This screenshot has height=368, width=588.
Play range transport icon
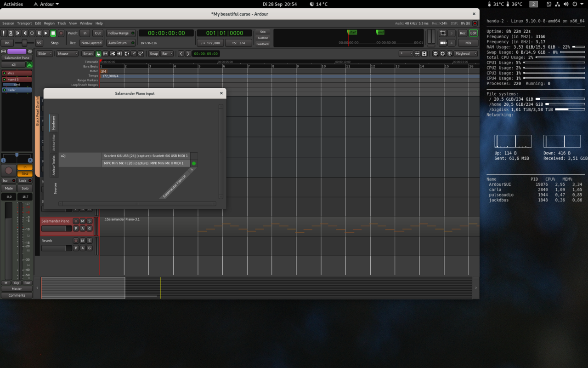(39, 33)
